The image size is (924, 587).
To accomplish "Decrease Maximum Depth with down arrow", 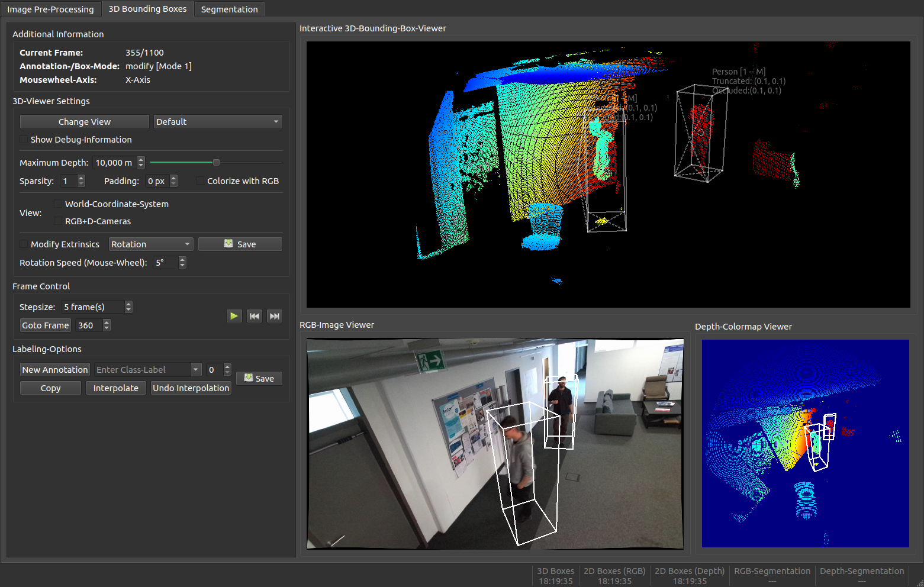I will click(141, 166).
